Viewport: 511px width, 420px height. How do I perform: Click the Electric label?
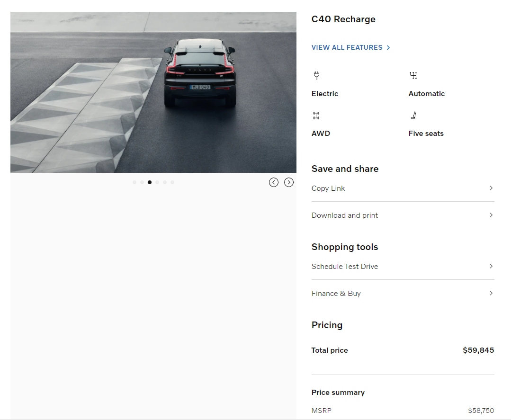tap(324, 94)
